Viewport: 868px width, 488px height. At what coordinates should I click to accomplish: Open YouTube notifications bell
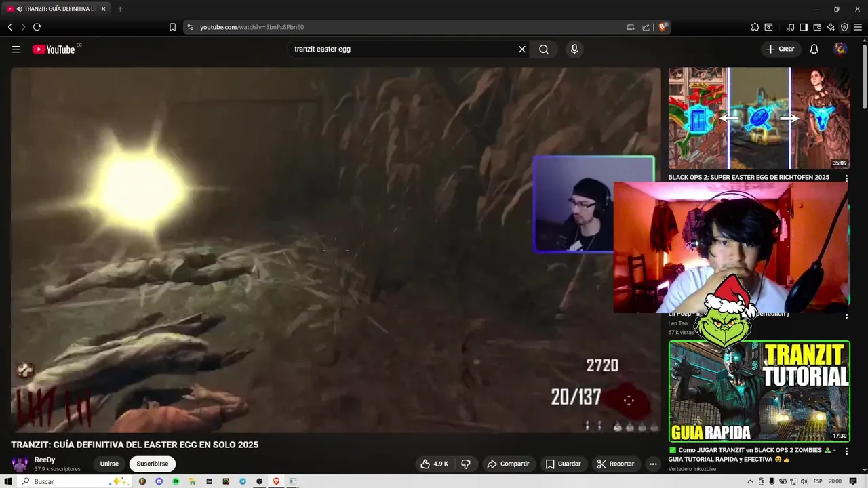814,49
